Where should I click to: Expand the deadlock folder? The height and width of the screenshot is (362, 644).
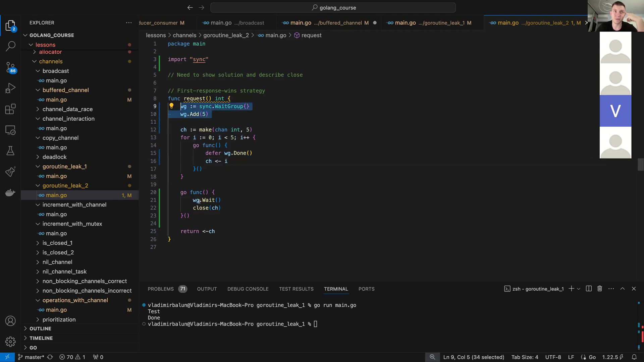[x=54, y=157]
